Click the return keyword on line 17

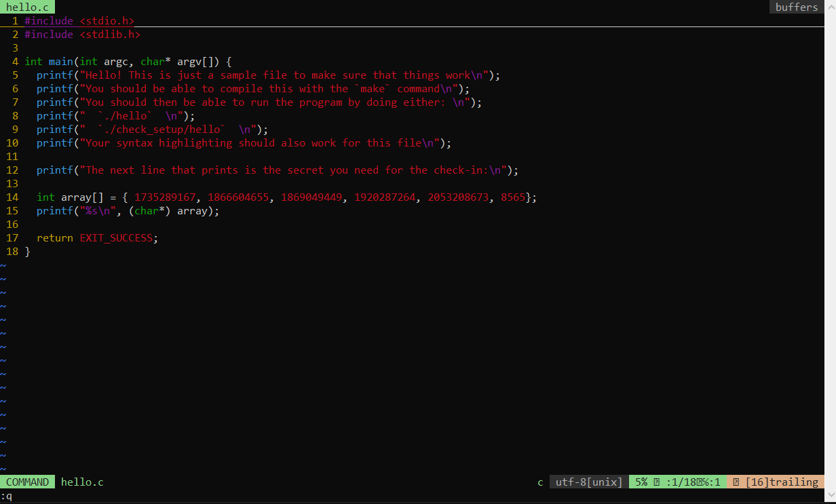[x=55, y=238]
